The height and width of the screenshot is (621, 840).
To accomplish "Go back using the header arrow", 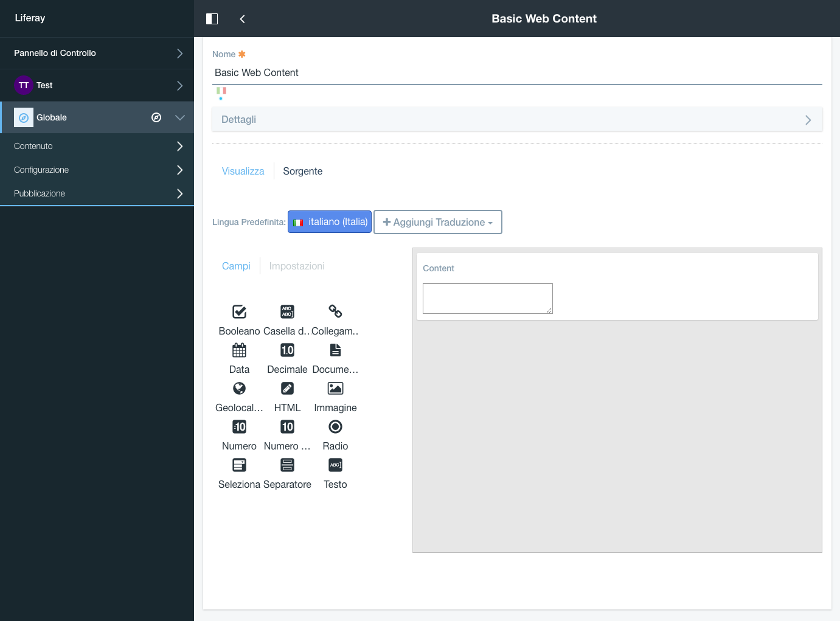I will pyautogui.click(x=242, y=19).
